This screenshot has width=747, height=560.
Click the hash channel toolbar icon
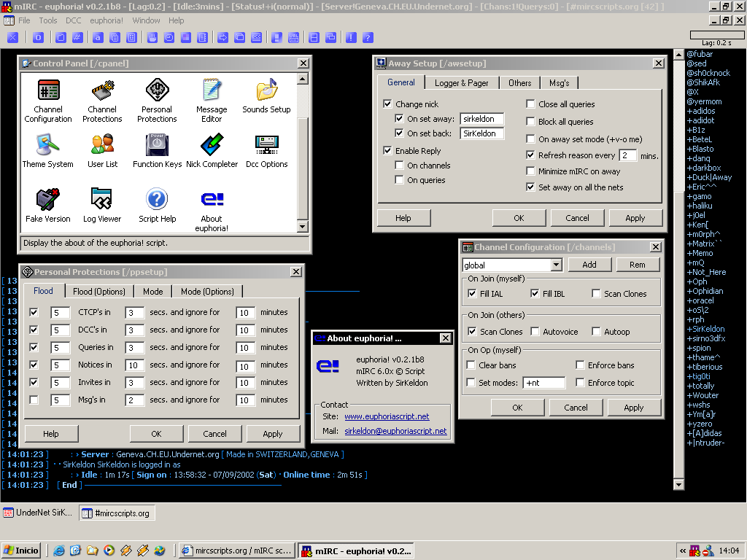(x=77, y=38)
